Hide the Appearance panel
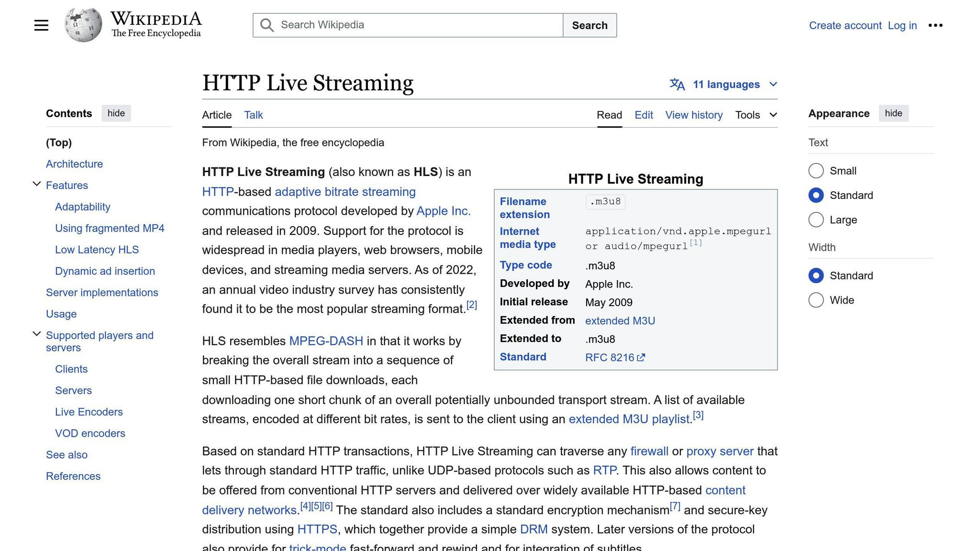Viewport: 980px width, 551px height. [x=893, y=113]
